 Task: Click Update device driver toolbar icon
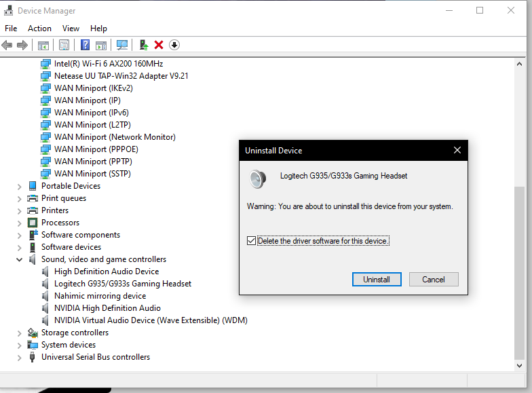pos(144,45)
